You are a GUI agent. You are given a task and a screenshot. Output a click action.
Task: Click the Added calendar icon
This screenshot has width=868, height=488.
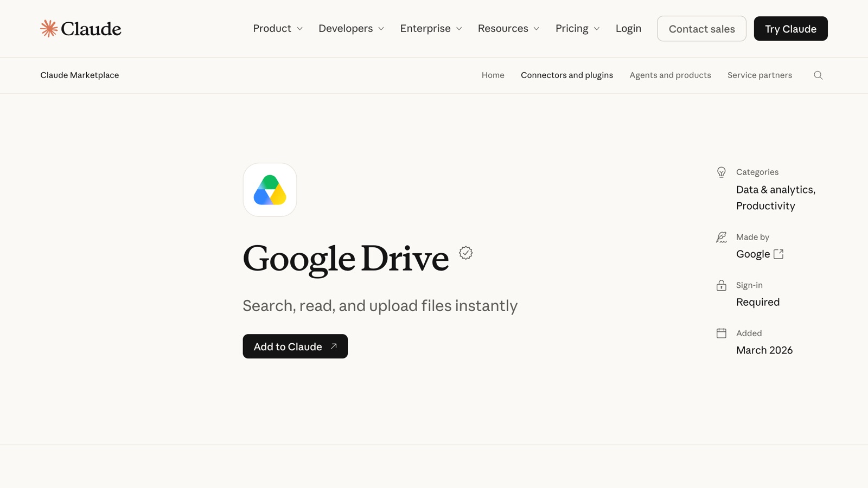pyautogui.click(x=721, y=333)
